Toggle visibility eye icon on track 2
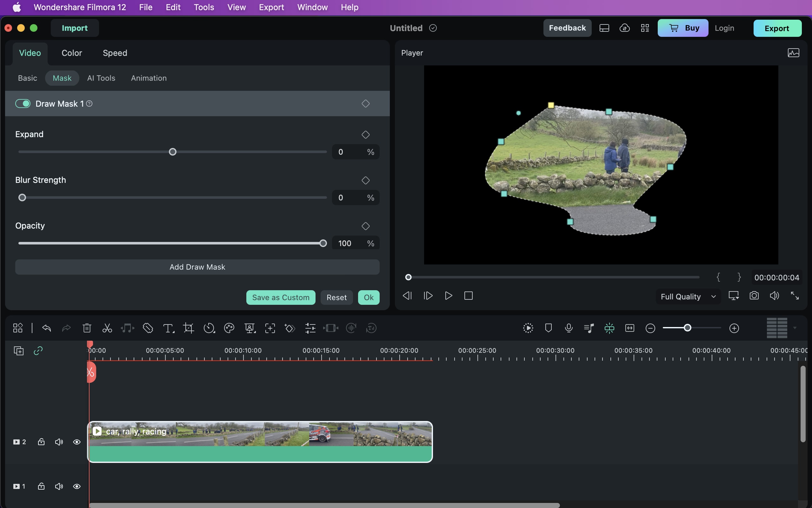812x508 pixels. [76, 442]
